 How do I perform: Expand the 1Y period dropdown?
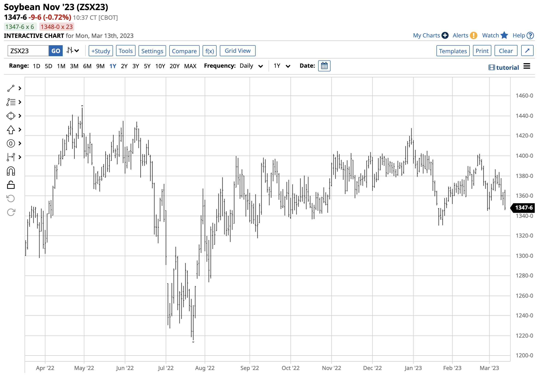(x=282, y=66)
